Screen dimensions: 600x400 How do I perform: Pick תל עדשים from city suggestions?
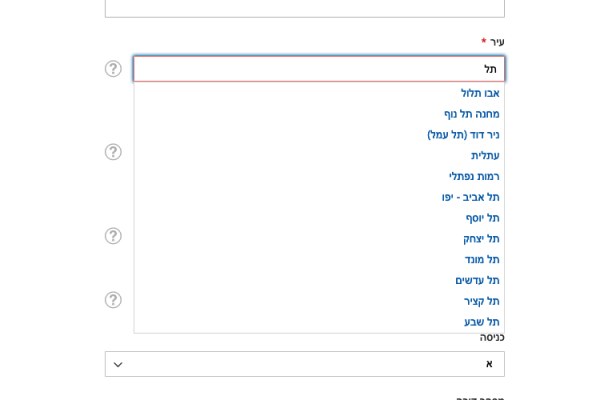477,281
